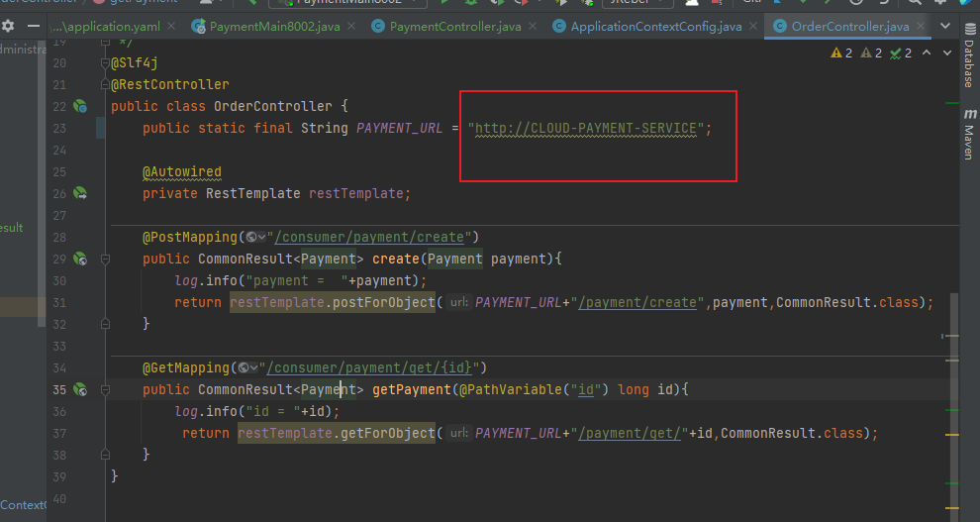The image size is (980, 522).
Task: Click the /payment/create URL on line 31
Action: [637, 302]
